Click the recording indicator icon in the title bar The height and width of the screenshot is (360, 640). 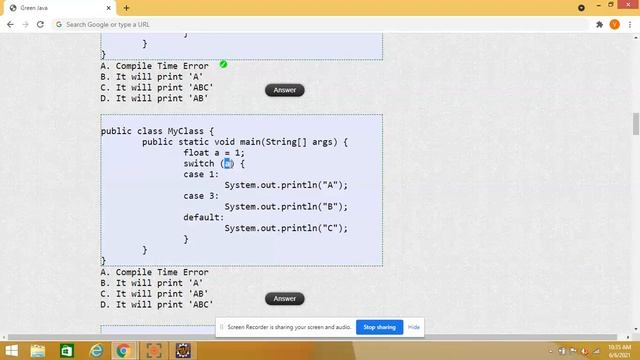point(581,8)
